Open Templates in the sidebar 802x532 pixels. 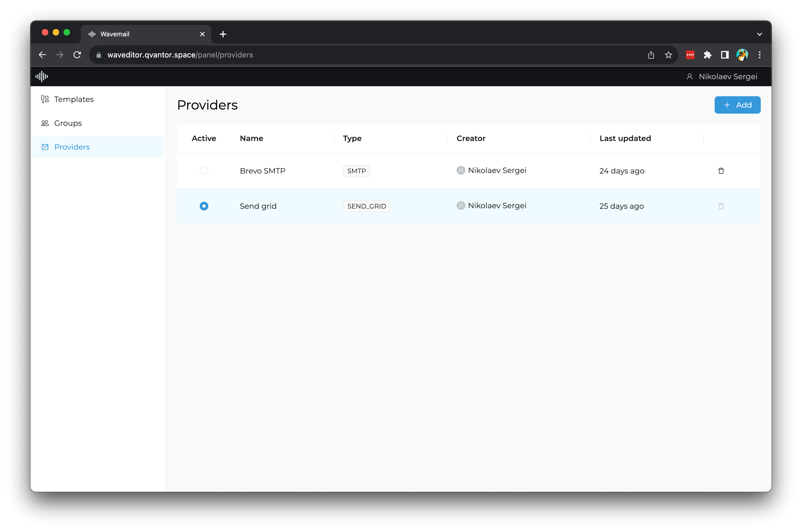click(x=98, y=100)
